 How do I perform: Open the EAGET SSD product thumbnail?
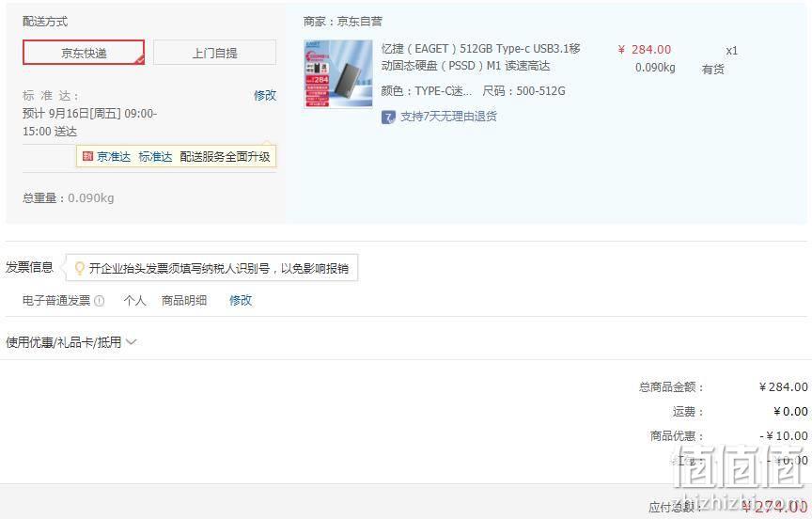coord(338,74)
